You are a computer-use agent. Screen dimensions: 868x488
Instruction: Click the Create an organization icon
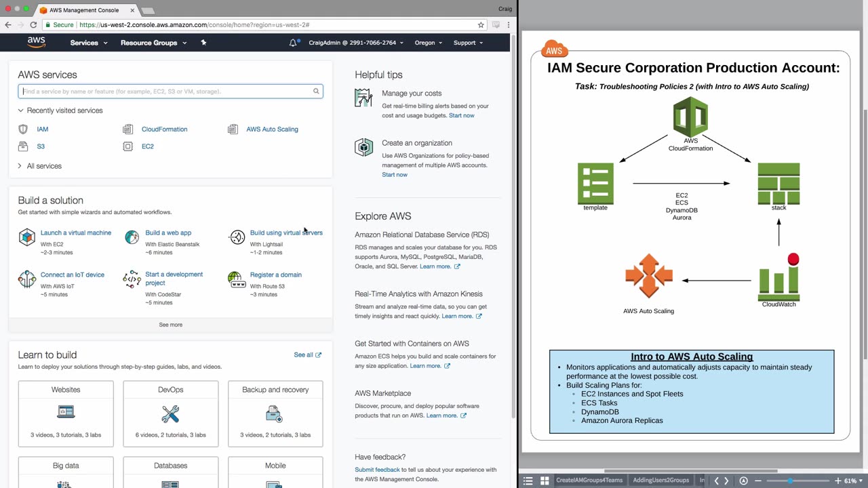(363, 147)
